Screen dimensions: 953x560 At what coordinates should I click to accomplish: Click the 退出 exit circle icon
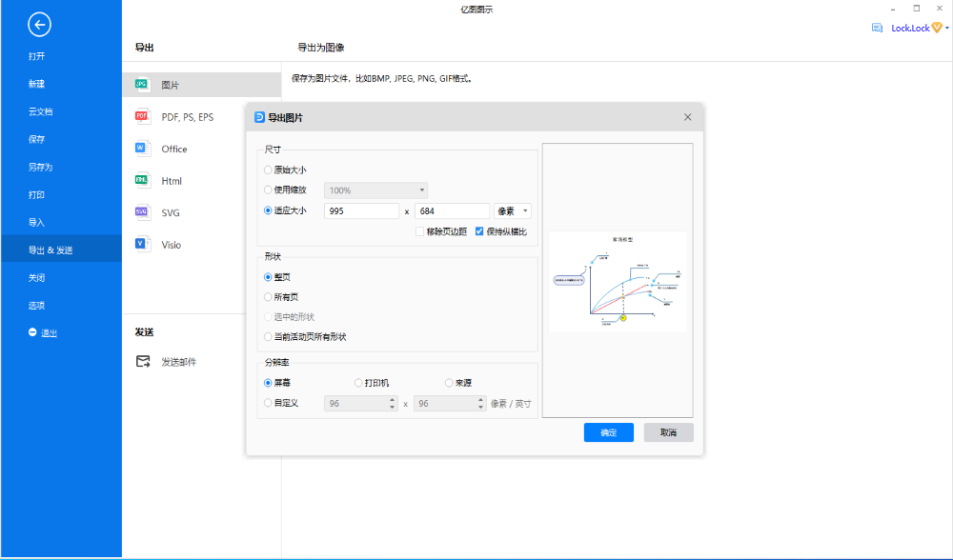pyautogui.click(x=32, y=332)
